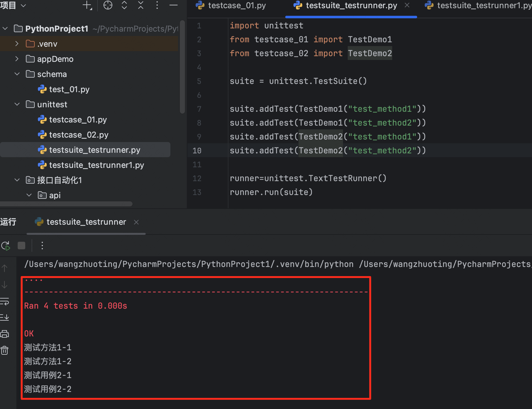Click 测试方法1-1 output line

click(48, 347)
